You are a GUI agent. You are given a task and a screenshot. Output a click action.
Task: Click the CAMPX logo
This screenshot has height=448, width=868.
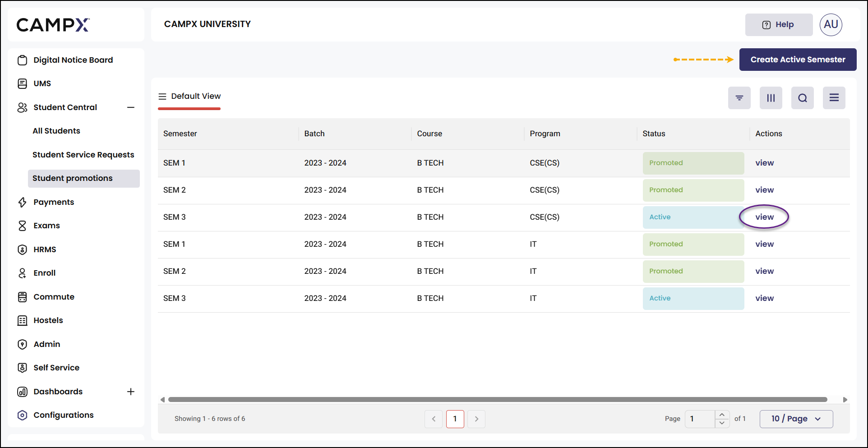(53, 25)
